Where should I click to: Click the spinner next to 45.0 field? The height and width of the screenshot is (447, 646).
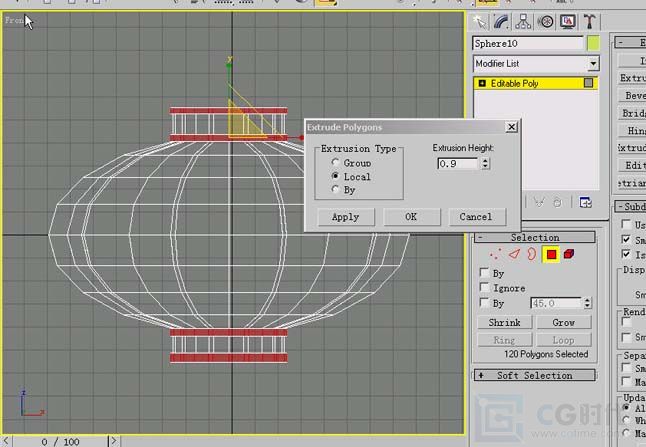pyautogui.click(x=587, y=304)
